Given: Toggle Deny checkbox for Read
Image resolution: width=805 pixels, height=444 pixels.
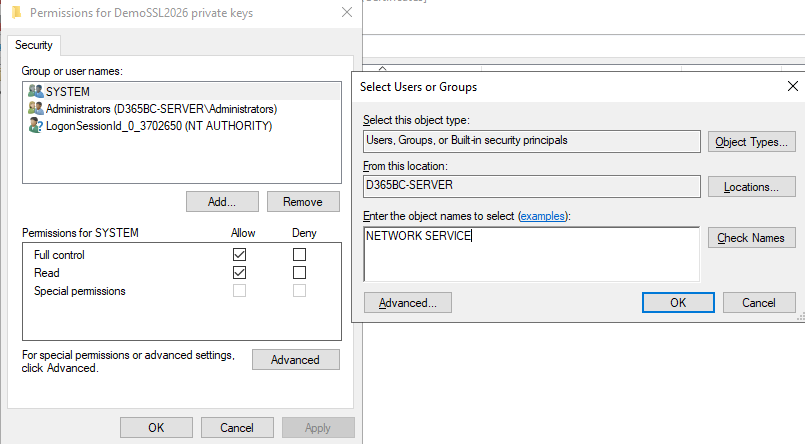Looking at the screenshot, I should click(299, 273).
